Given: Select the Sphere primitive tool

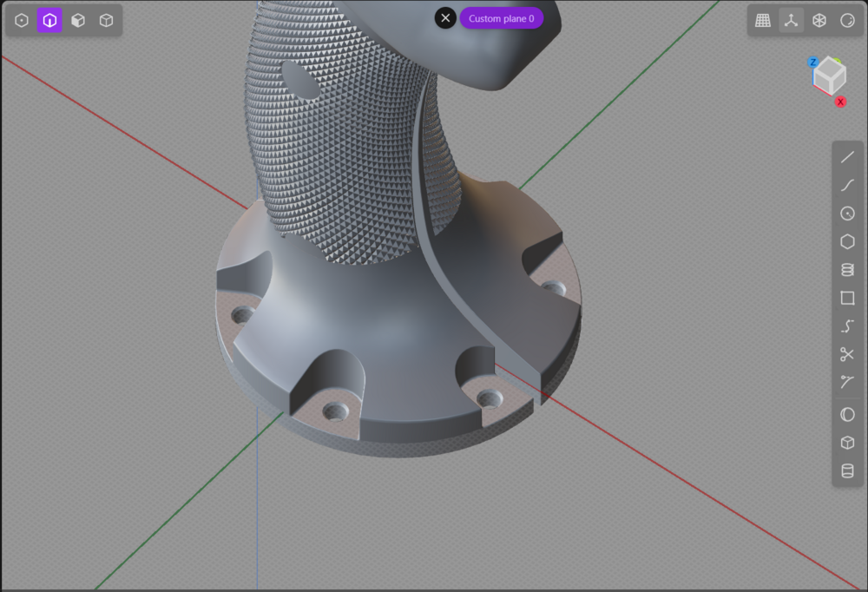Looking at the screenshot, I should (847, 415).
